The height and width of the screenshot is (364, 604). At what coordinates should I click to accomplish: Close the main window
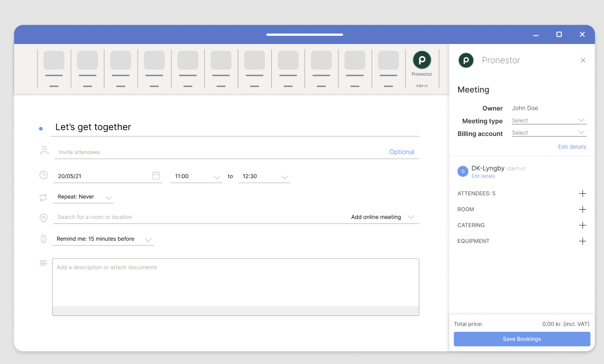[x=582, y=34]
